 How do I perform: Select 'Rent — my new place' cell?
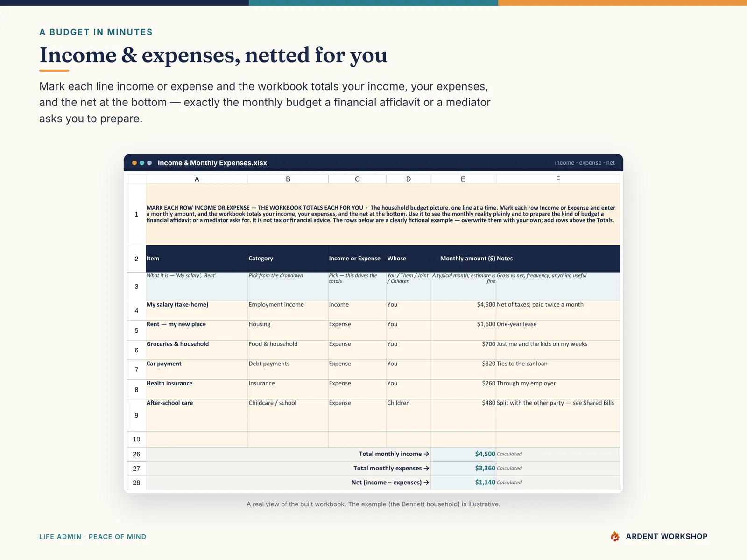coord(197,330)
